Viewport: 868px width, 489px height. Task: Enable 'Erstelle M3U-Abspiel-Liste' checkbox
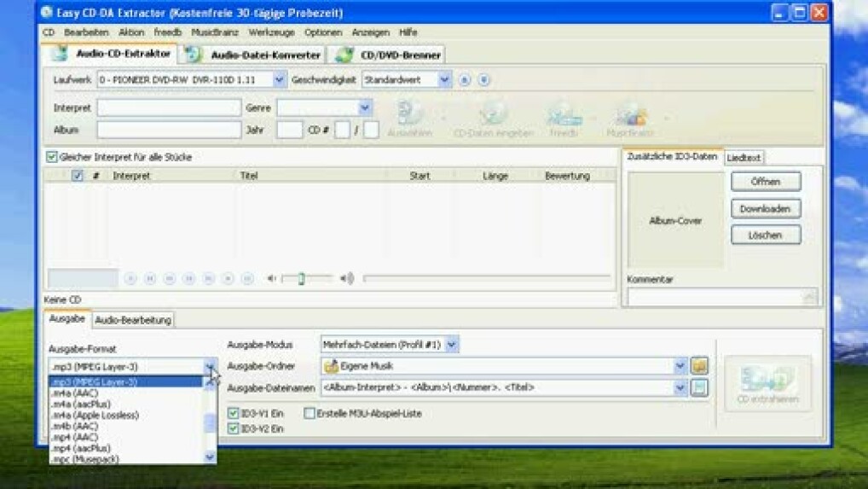[x=310, y=413]
